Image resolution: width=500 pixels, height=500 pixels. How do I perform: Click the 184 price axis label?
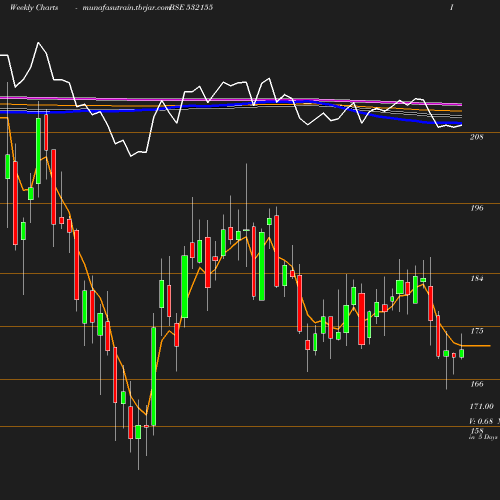[x=477, y=278]
